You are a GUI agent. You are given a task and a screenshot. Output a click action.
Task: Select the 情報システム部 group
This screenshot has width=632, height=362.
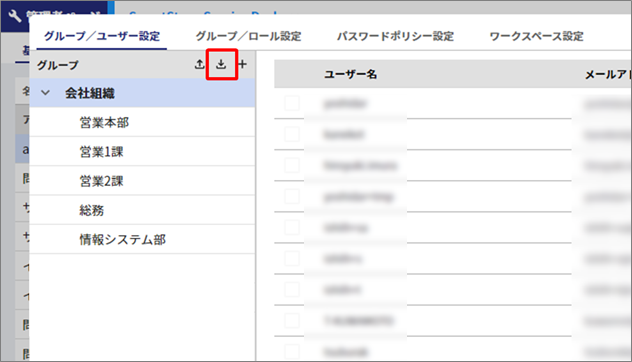click(x=142, y=239)
